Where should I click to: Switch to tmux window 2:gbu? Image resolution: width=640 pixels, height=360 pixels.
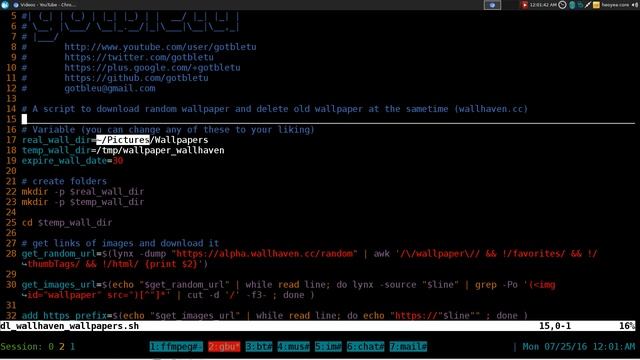coord(224,347)
